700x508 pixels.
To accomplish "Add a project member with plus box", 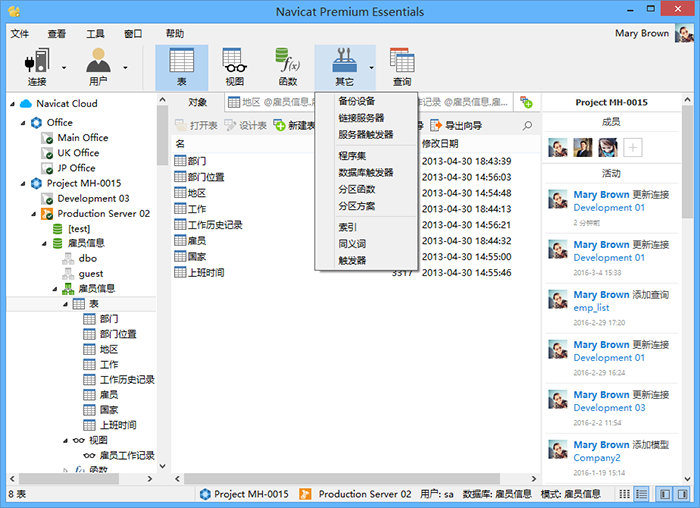I will pyautogui.click(x=632, y=147).
